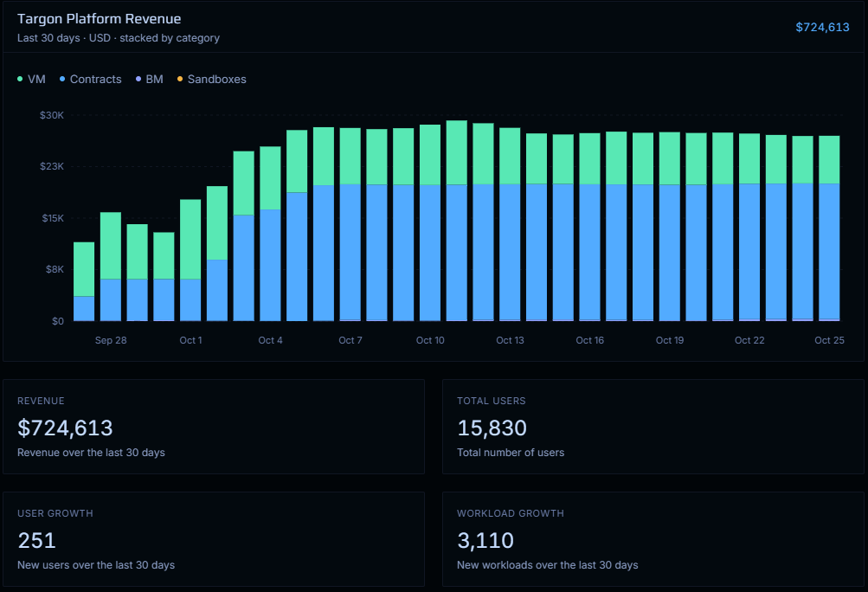
Task: Click the Oct 1 x-axis label
Action: tap(190, 340)
